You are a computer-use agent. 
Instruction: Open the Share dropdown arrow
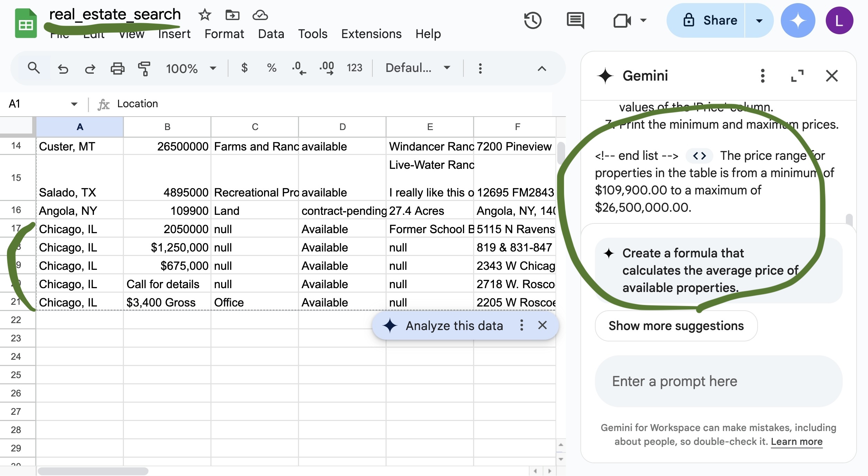click(x=759, y=20)
